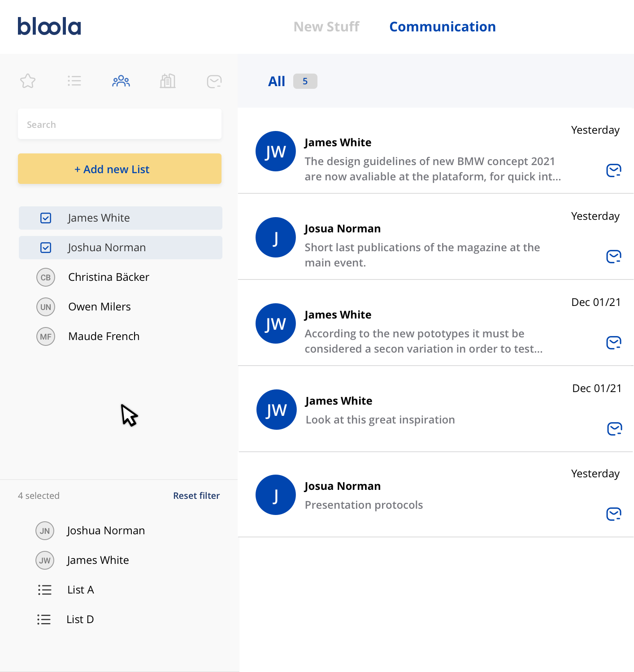Click the 4 selected label
634x672 pixels.
tap(39, 496)
